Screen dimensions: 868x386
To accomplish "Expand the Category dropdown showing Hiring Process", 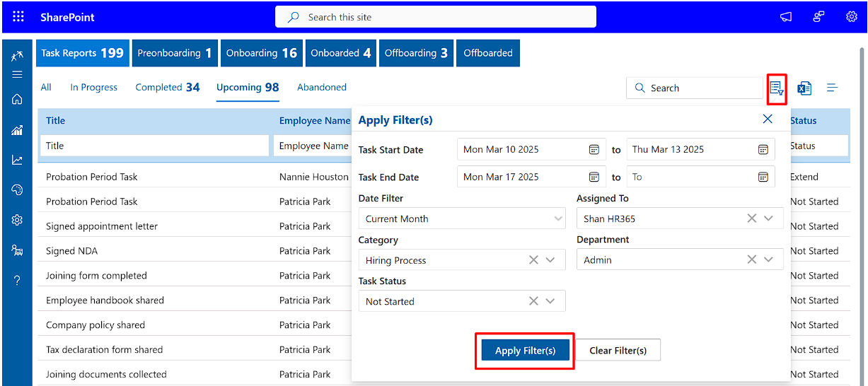I will [550, 260].
